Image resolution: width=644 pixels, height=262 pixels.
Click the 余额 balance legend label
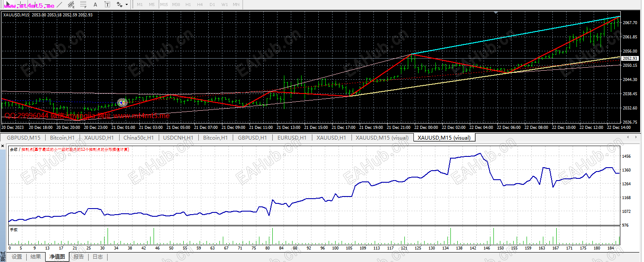pyautogui.click(x=14, y=149)
